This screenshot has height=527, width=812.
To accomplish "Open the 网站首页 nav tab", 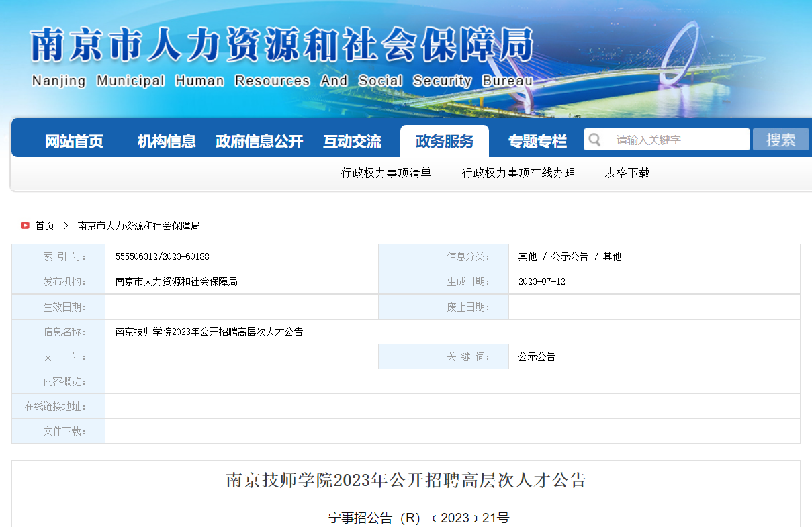I will point(75,142).
